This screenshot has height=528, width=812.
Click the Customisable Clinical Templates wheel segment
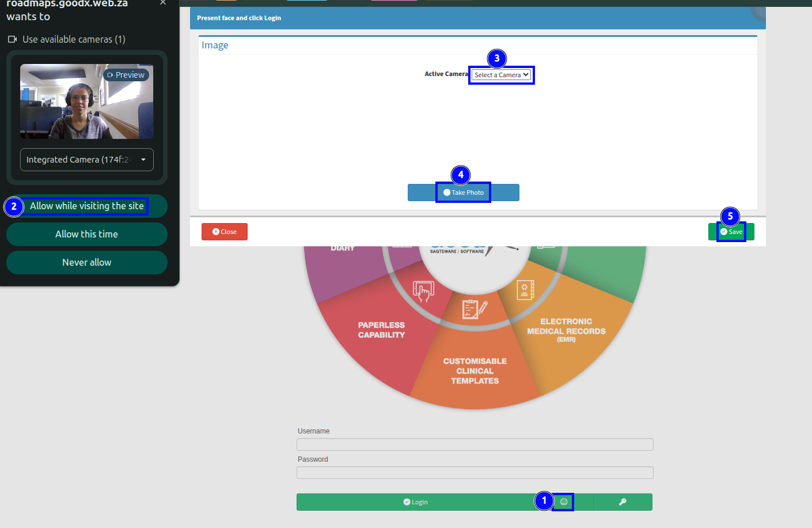[x=475, y=371]
